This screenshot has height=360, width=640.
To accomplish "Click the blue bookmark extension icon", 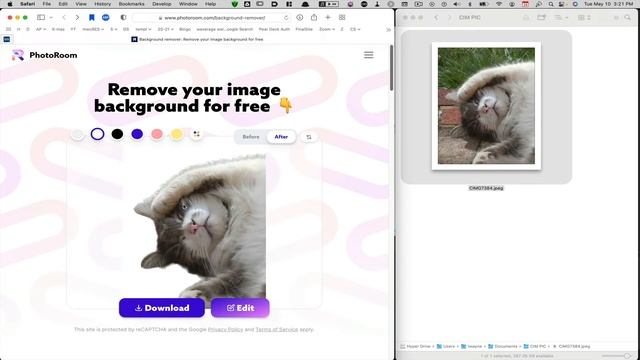I will pos(92,18).
